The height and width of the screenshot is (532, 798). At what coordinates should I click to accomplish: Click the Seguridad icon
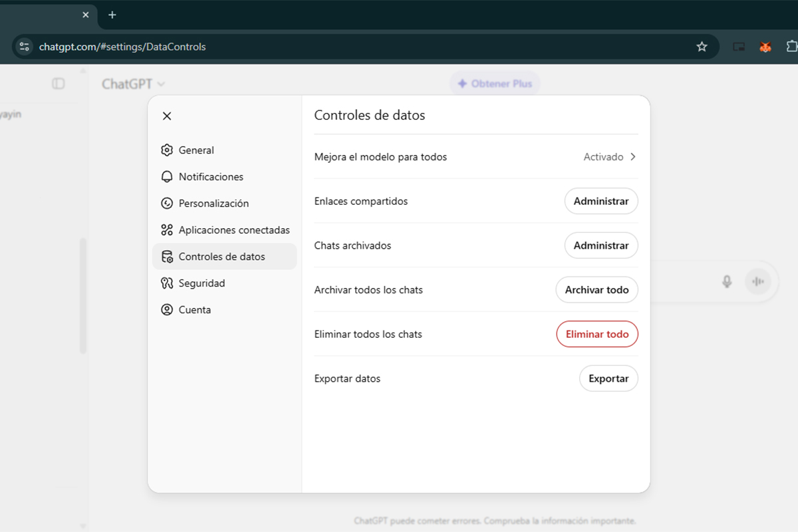click(x=167, y=283)
